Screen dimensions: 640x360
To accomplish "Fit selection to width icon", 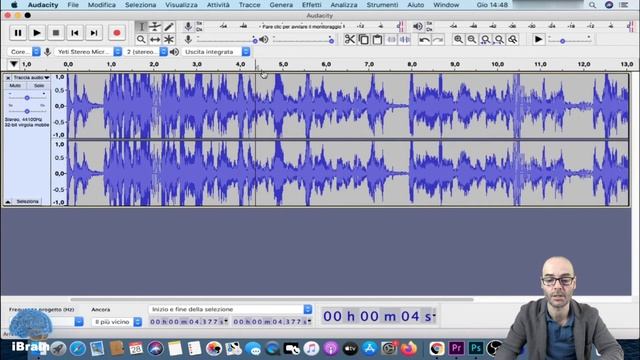I will click(x=486, y=40).
